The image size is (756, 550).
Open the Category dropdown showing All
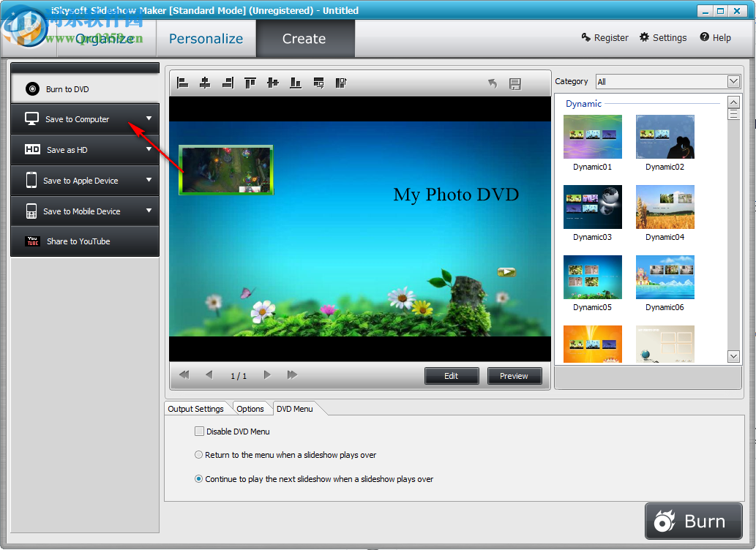pos(733,81)
